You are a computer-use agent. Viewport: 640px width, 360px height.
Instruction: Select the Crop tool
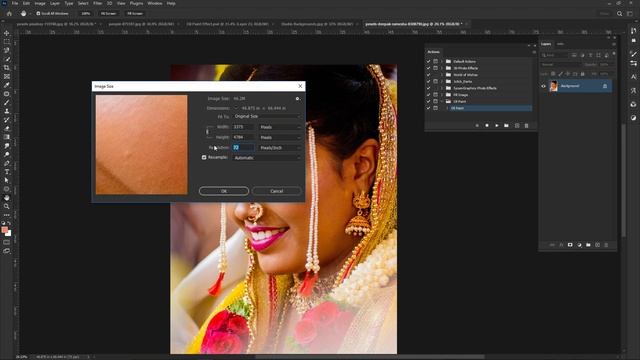pos(7,68)
